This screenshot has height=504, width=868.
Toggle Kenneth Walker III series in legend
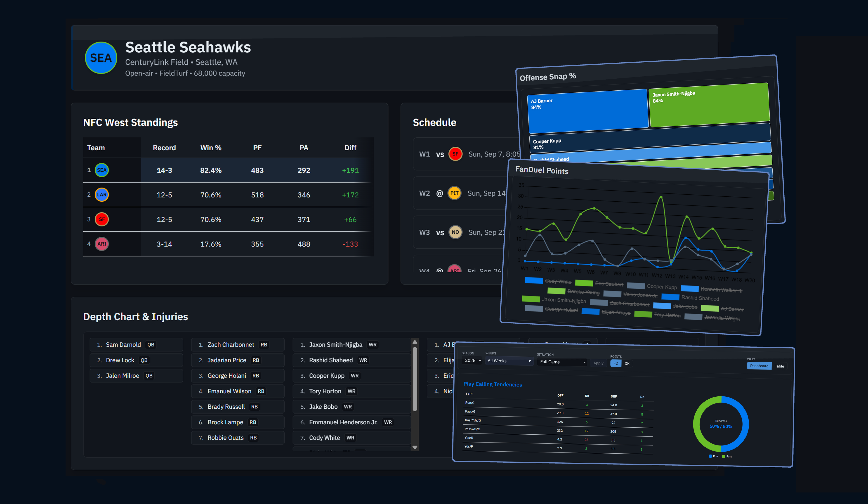(712, 289)
